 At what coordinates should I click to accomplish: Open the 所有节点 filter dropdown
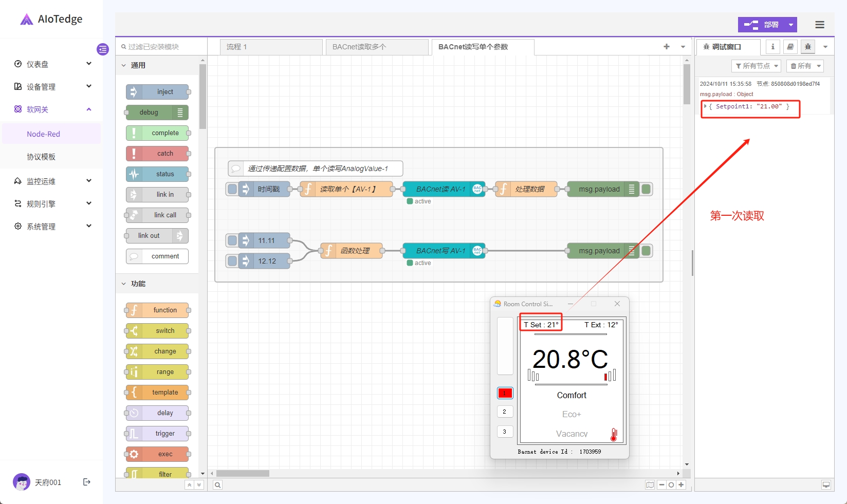coord(756,66)
